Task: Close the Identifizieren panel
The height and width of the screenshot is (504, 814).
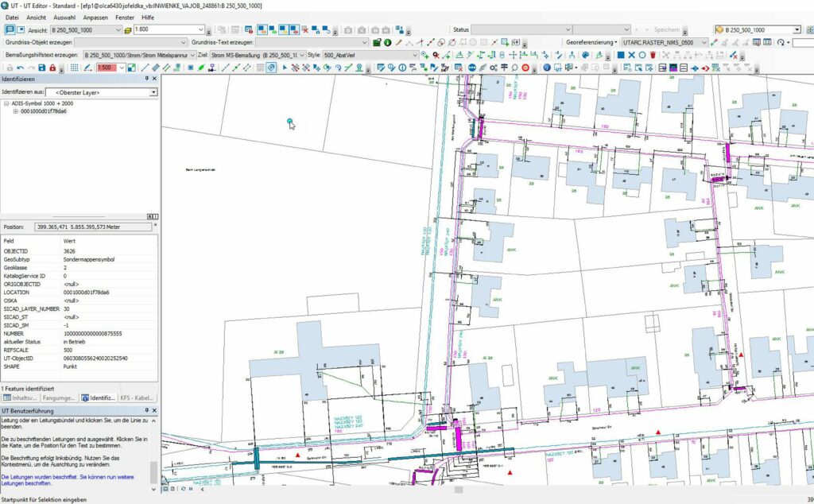Action: coord(154,79)
